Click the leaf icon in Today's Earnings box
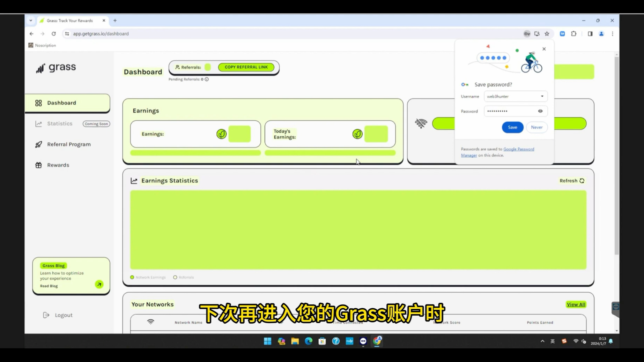The image size is (644, 362). (x=357, y=134)
